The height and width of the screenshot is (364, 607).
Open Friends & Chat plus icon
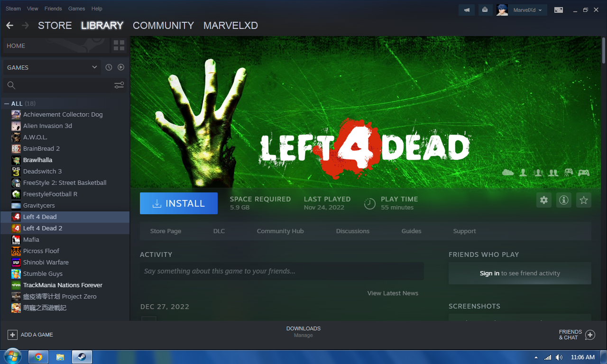tap(590, 335)
